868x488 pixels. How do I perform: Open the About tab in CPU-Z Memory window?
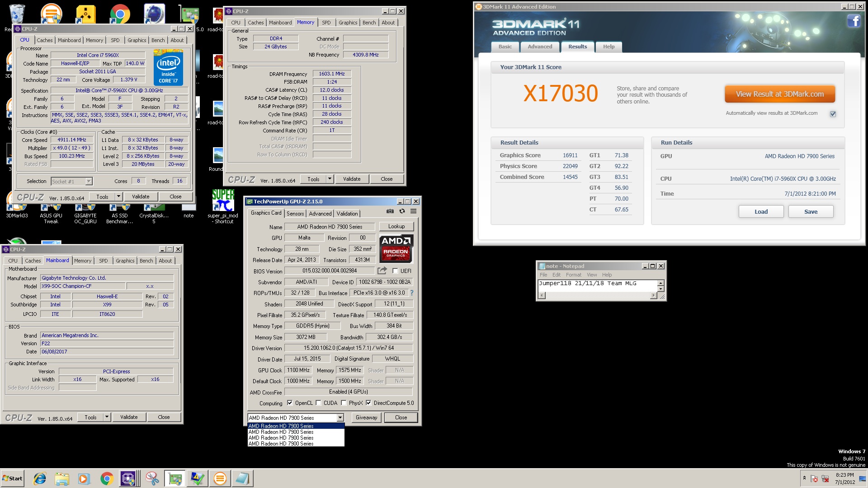coord(388,23)
